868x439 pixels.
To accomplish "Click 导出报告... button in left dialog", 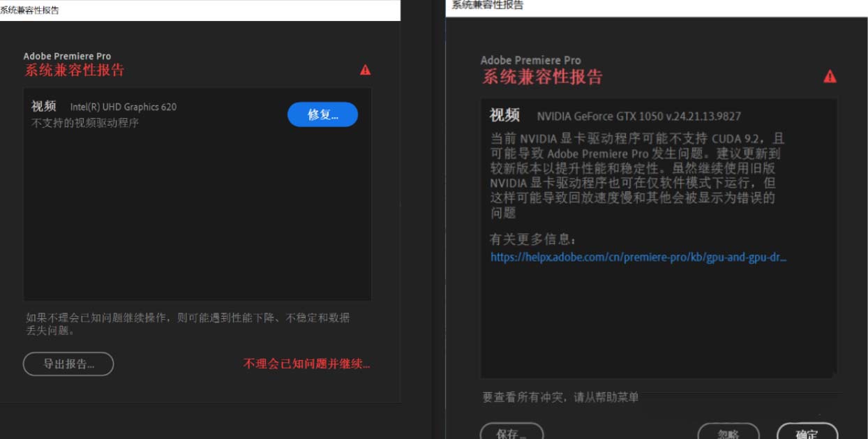I will click(68, 364).
